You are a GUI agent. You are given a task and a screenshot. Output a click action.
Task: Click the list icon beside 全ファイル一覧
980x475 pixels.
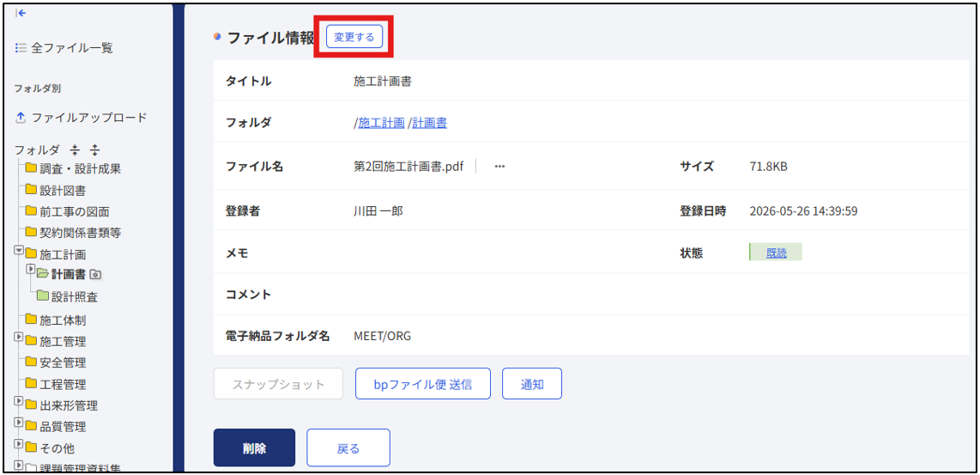click(x=21, y=47)
